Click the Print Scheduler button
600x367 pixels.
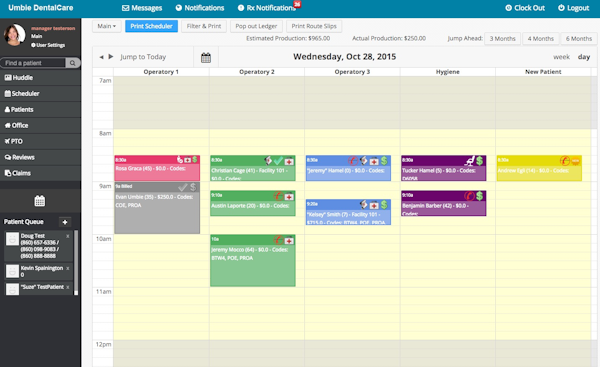click(x=152, y=26)
